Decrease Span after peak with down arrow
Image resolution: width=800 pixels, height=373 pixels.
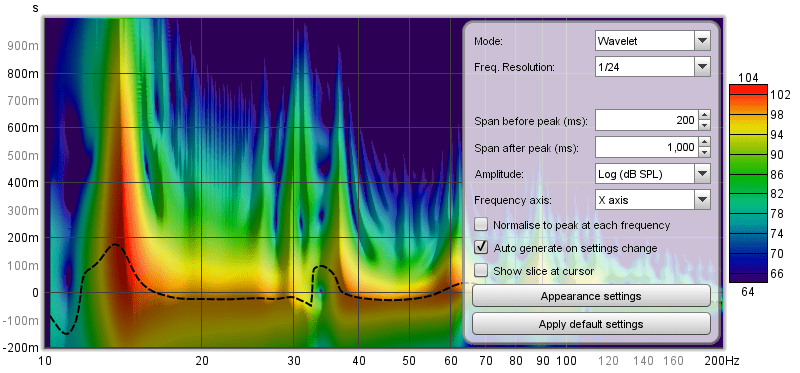coord(705,152)
